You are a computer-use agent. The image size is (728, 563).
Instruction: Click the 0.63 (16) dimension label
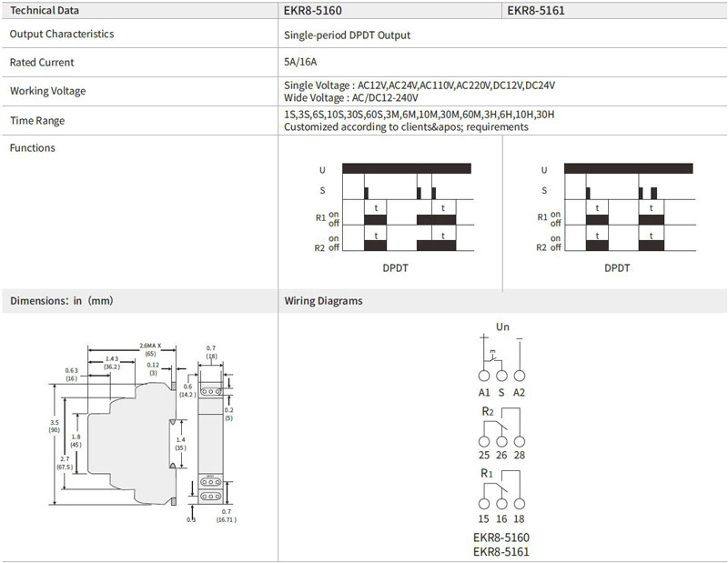(72, 374)
